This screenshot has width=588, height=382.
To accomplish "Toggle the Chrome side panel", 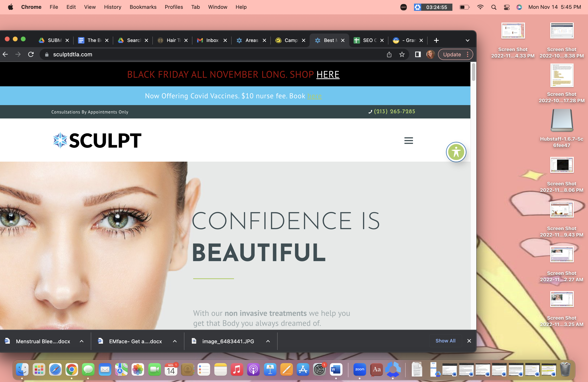I will pyautogui.click(x=418, y=55).
